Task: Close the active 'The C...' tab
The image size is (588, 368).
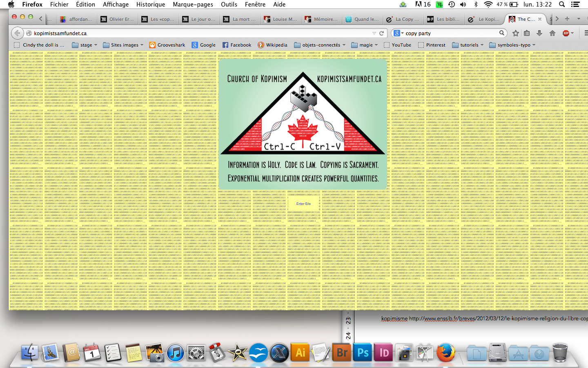Action: (540, 19)
